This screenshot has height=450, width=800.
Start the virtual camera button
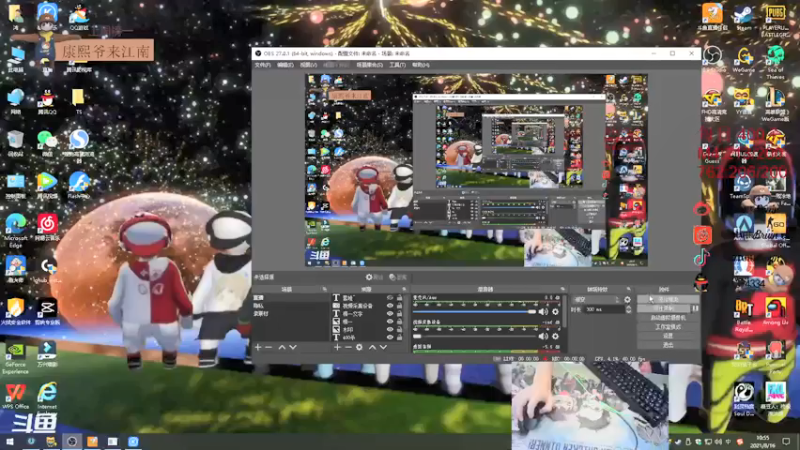pos(668,318)
